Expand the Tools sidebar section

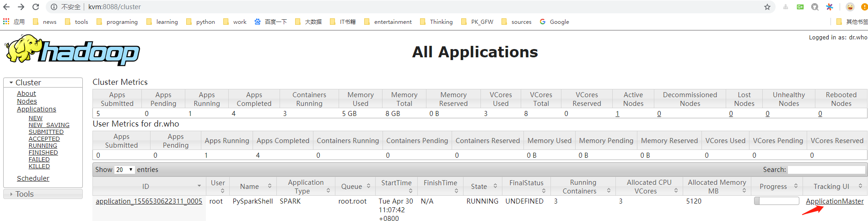[x=43, y=194]
